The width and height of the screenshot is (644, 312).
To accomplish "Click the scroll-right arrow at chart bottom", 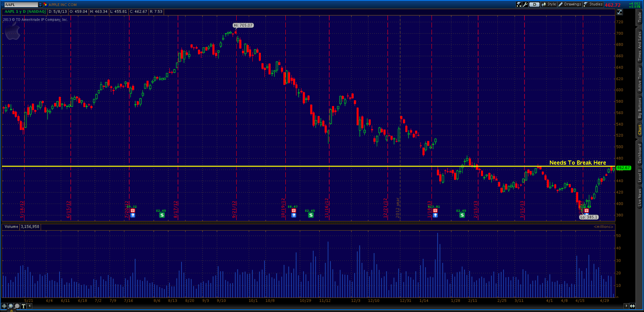I will pyautogui.click(x=627, y=306).
